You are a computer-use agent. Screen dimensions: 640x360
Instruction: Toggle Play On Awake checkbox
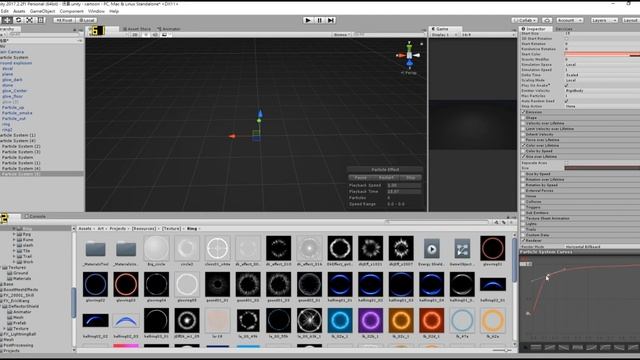coord(567,85)
